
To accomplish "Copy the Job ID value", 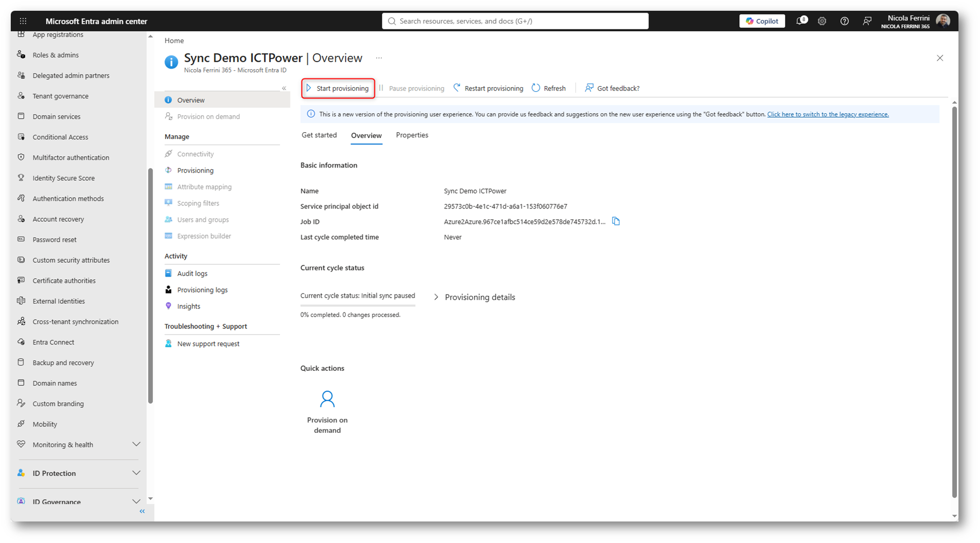I will (x=616, y=221).
